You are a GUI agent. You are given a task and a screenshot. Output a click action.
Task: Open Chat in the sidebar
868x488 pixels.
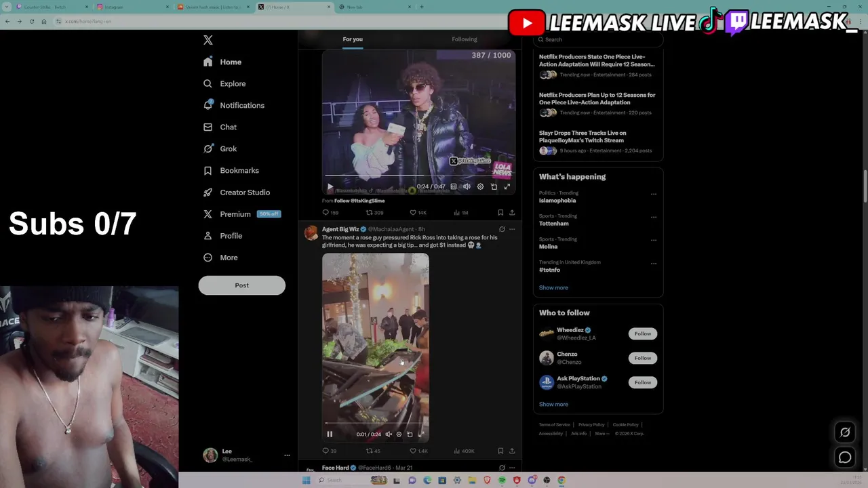pyautogui.click(x=220, y=127)
